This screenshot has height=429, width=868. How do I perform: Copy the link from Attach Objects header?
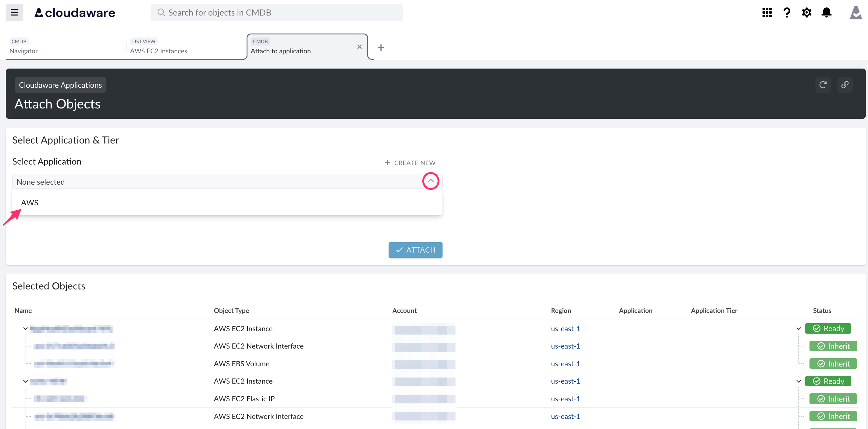click(x=845, y=85)
